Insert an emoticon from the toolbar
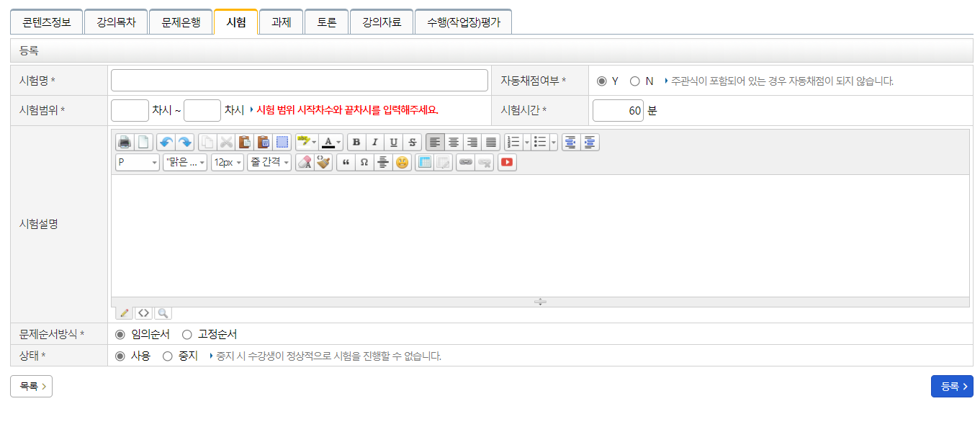 (x=402, y=163)
